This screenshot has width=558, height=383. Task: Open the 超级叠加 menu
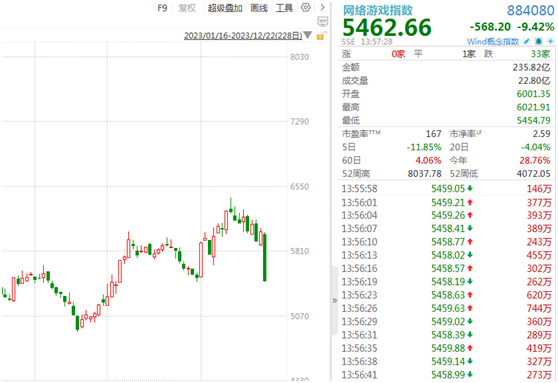pos(225,8)
